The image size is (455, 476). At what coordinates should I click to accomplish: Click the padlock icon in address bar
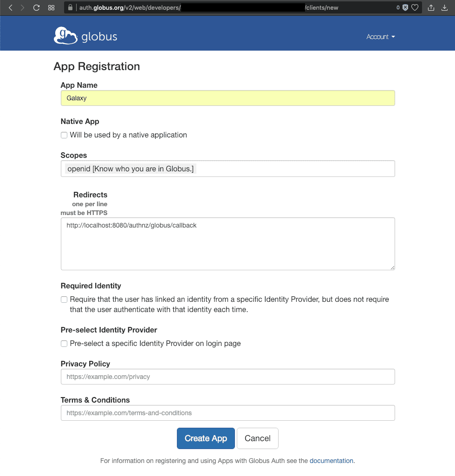pyautogui.click(x=71, y=7)
